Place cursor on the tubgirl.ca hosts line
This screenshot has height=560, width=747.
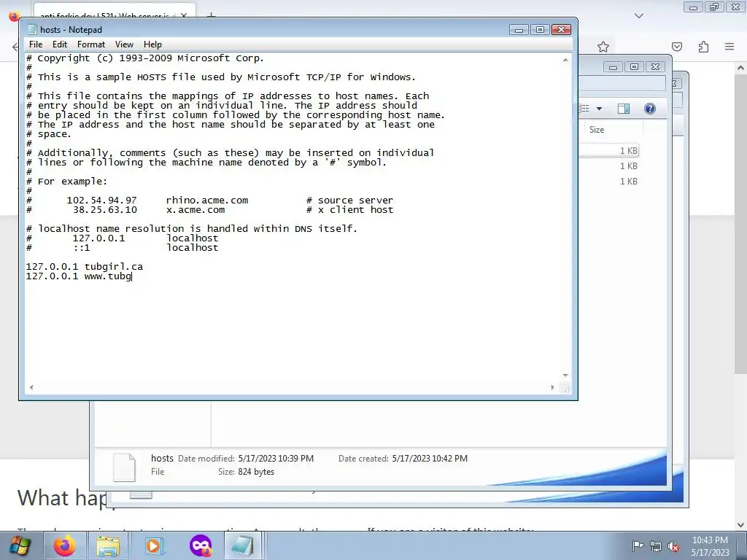pos(85,267)
